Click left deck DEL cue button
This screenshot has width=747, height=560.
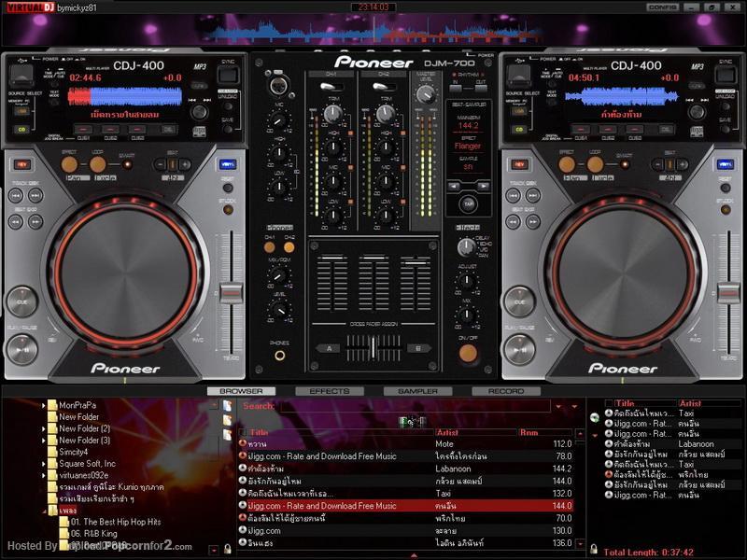(168, 130)
